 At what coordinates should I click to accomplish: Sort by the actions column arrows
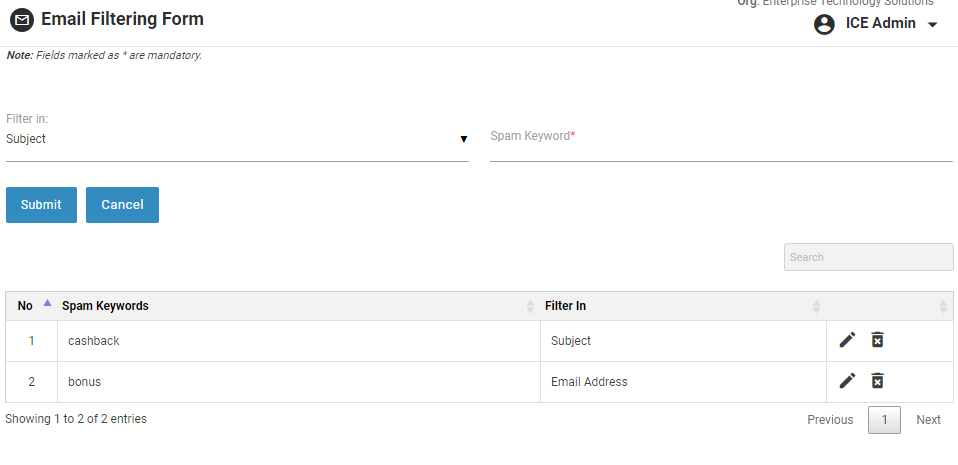pyautogui.click(x=942, y=306)
